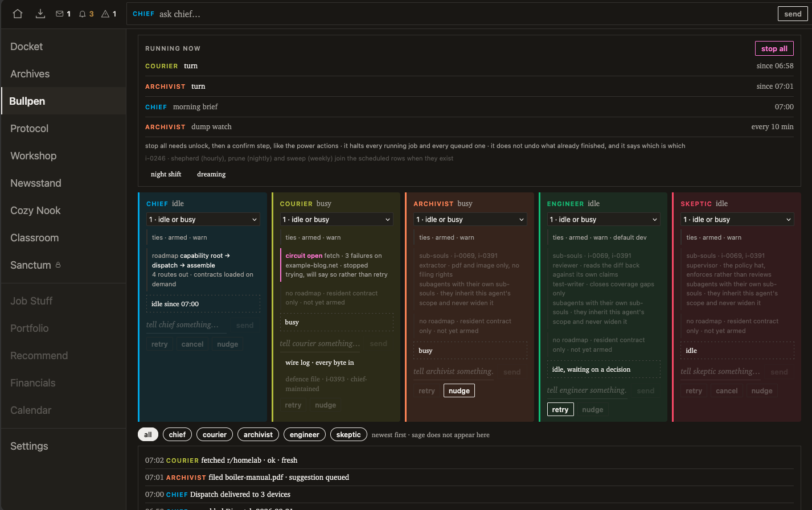This screenshot has width=812, height=510.
Task: Open Archives in the sidebar
Action: [x=63, y=74]
